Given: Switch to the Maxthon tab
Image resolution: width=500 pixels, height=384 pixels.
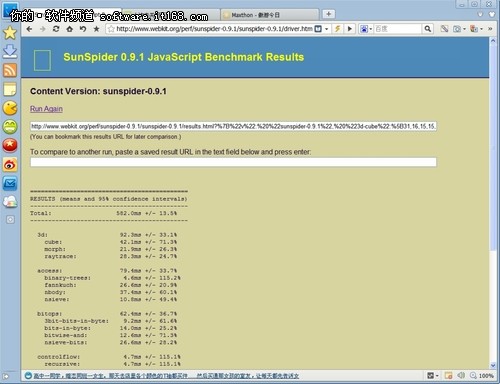Looking at the screenshot, I should 269,15.
